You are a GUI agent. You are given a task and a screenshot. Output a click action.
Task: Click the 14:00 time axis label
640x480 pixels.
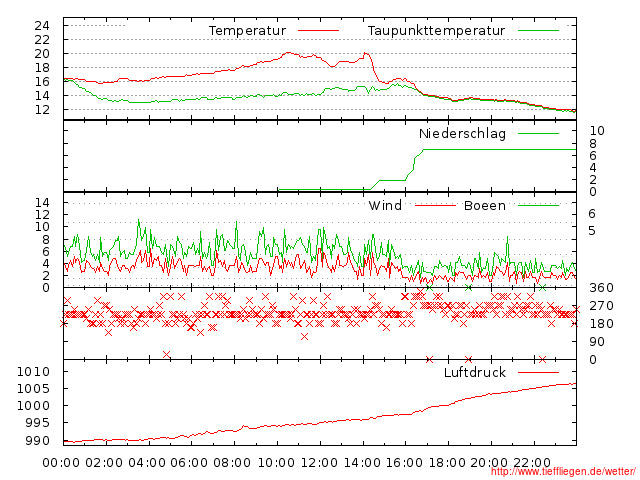pos(362,463)
